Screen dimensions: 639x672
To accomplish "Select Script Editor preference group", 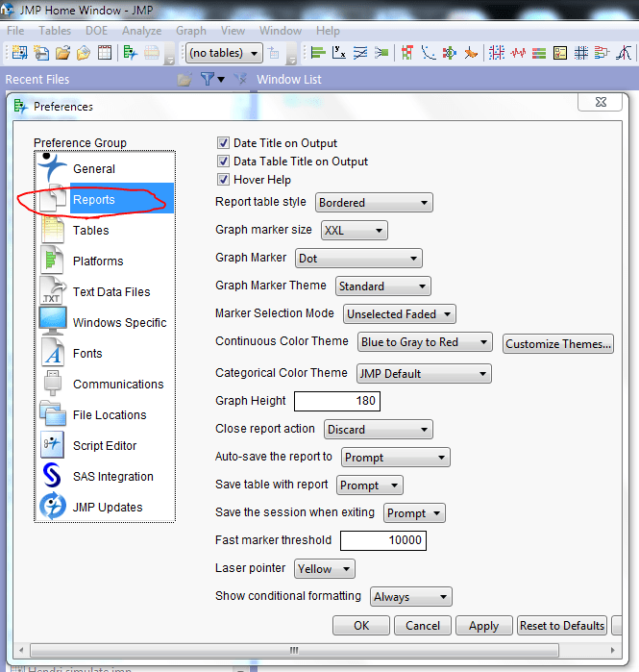I will [x=105, y=446].
